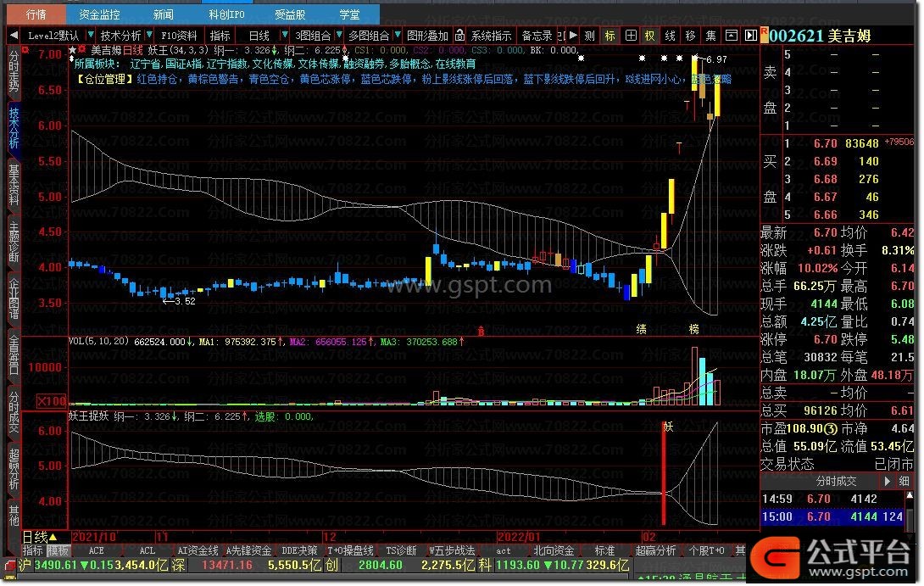
Task: Select the T+0操盘线 indicator tab
Action: (351, 550)
